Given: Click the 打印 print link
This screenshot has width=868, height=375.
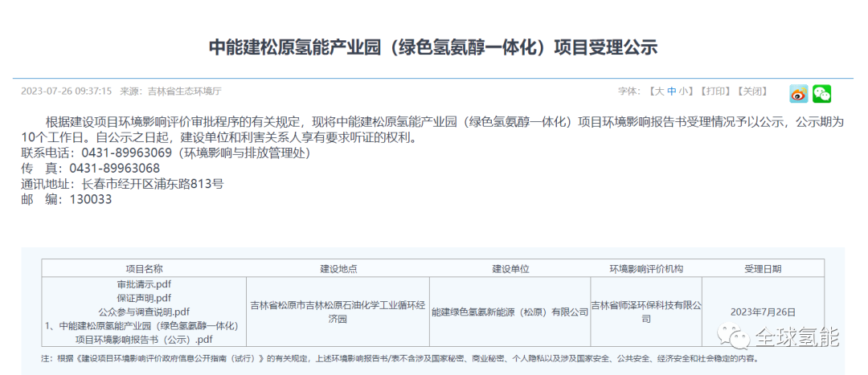Looking at the screenshot, I should [714, 92].
